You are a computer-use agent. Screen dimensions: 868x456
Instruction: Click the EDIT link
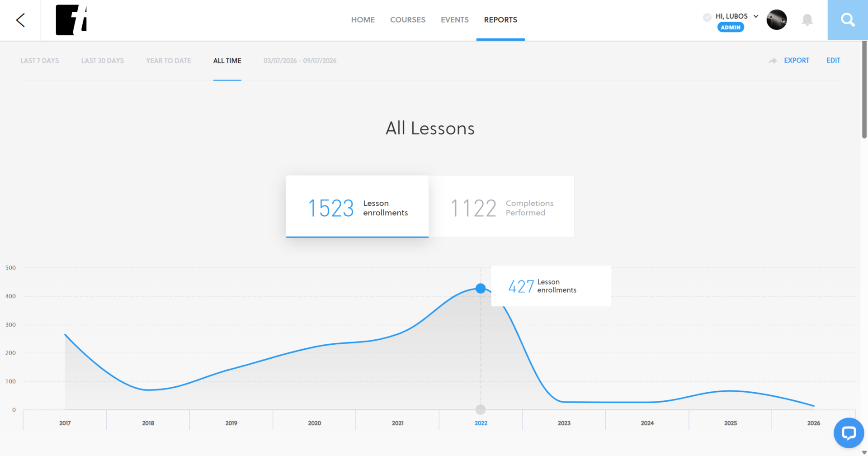(x=833, y=61)
